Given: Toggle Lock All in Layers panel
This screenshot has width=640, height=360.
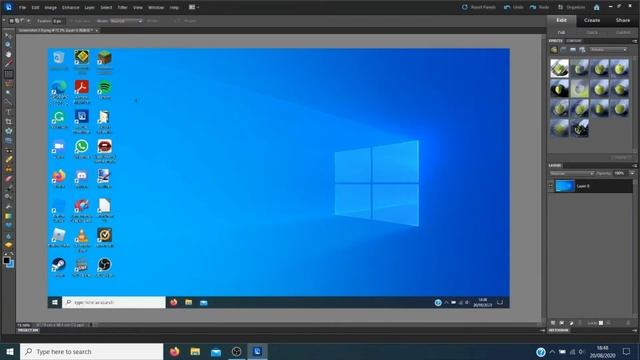Looking at the screenshot, I should 601,323.
